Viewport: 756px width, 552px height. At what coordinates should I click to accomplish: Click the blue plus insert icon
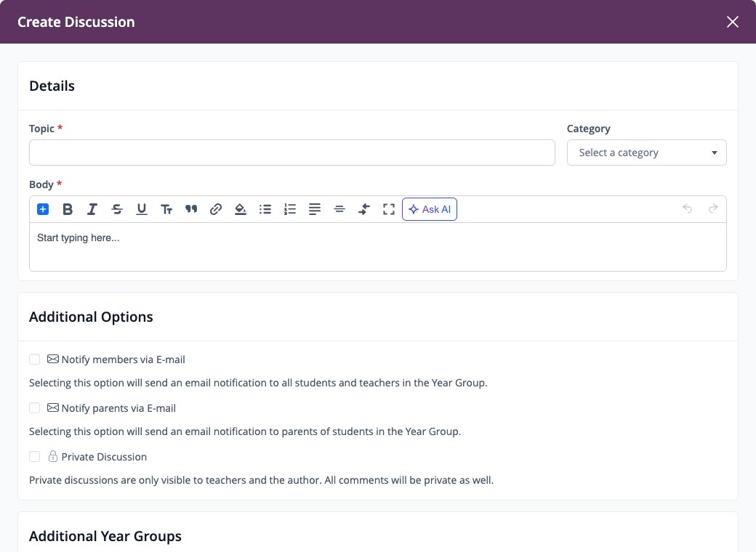coord(43,209)
